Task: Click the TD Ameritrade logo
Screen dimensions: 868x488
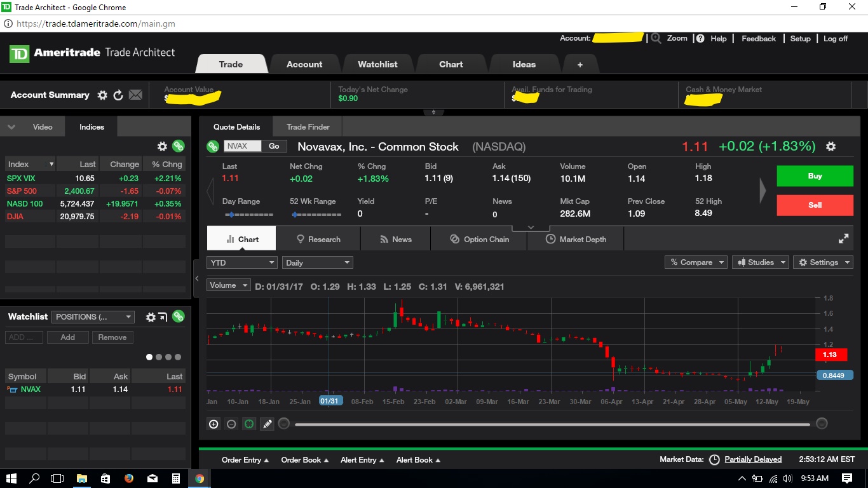Action: click(x=19, y=53)
